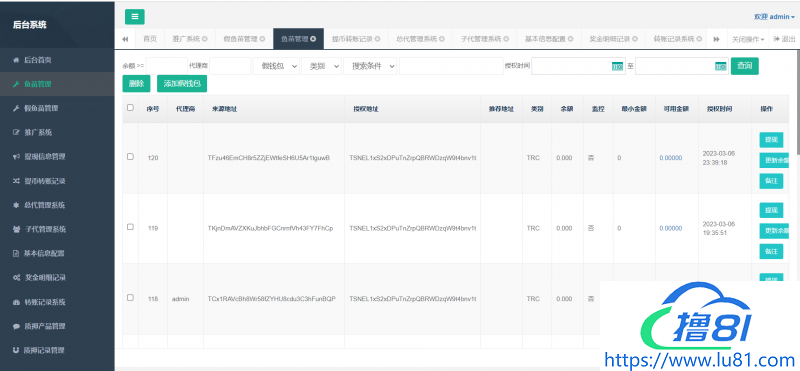Select source address TFzu46EmCH8r5ZZjEWtfeSH6U5Ar1tguwB

pyautogui.click(x=269, y=158)
